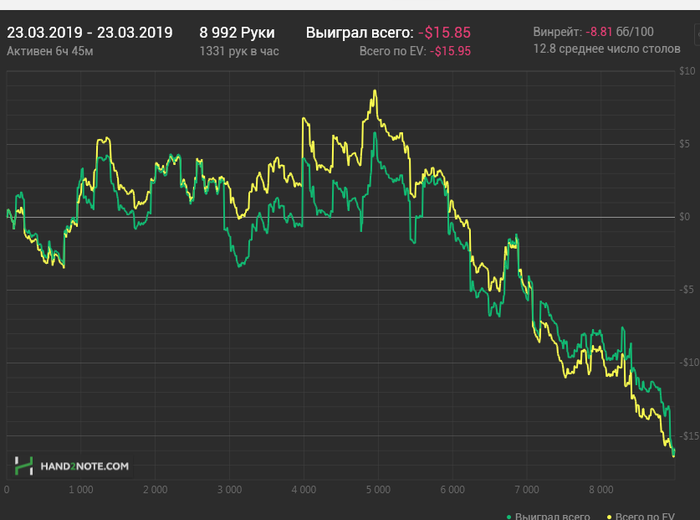This screenshot has height=520, width=700.
Task: Click the 5 000 mark on the hands axis
Action: tap(377, 490)
